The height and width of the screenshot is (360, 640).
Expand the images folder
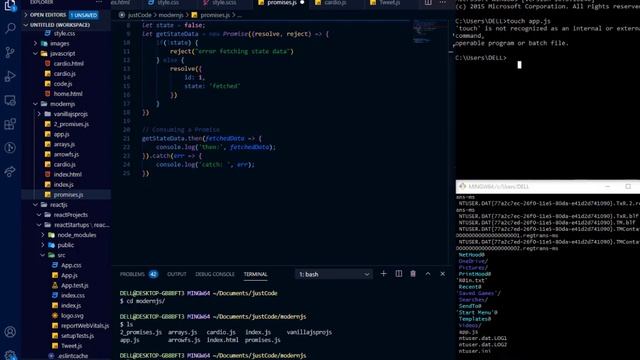point(59,43)
